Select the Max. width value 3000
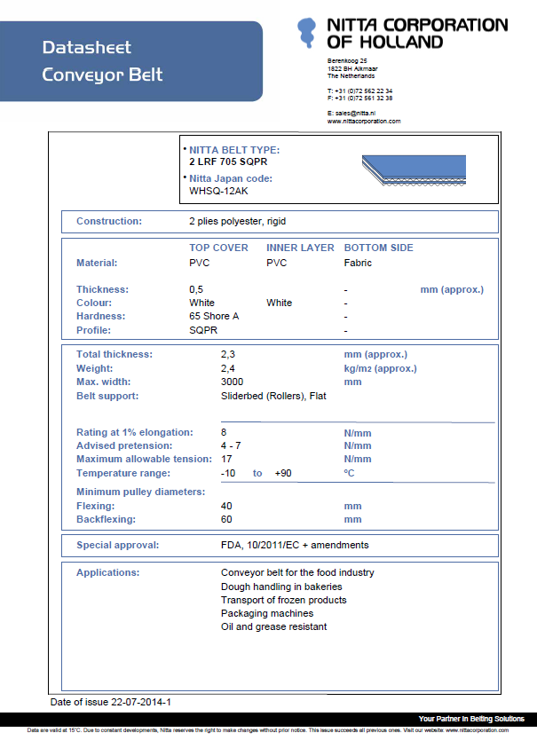Screen dimensions: 537x756 (x=232, y=382)
